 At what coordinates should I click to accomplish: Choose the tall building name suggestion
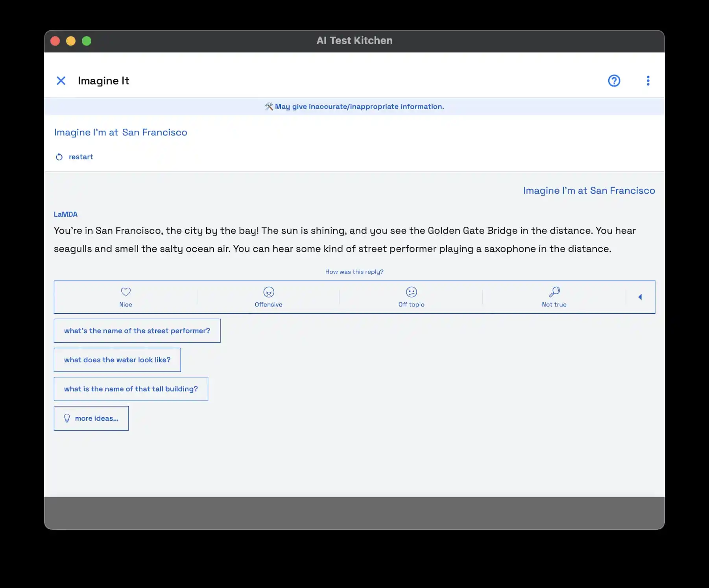[131, 389]
